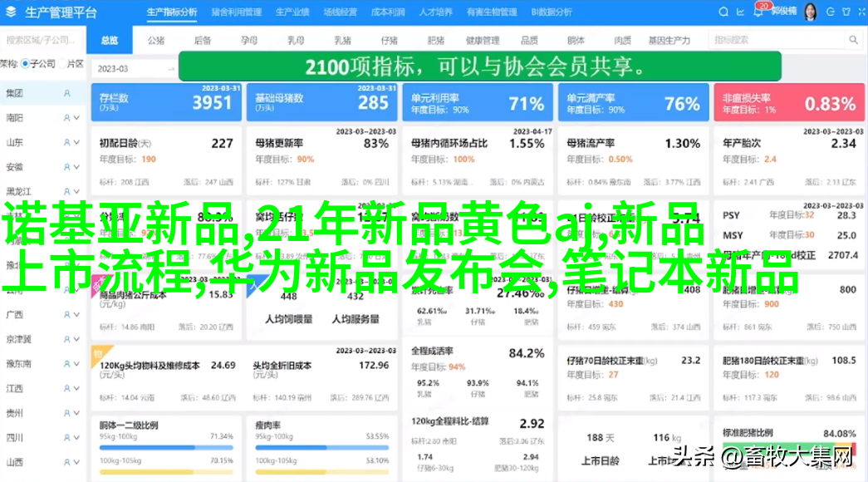Click 100kg-105kg bar under 胴体一二级比例
The width and height of the screenshot is (868, 482).
(x=166, y=471)
